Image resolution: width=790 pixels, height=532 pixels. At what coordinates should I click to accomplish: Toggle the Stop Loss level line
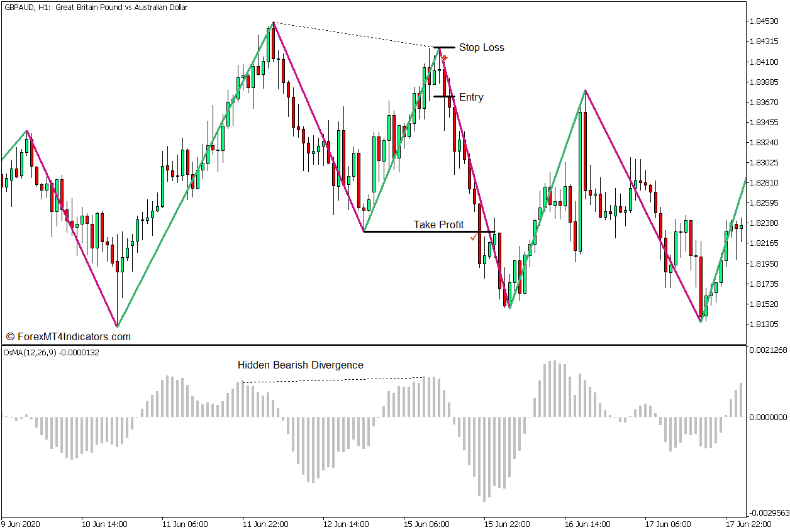point(445,47)
